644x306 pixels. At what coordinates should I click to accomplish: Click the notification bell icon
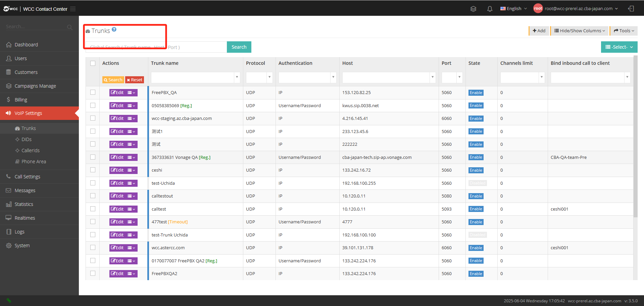coord(490,9)
